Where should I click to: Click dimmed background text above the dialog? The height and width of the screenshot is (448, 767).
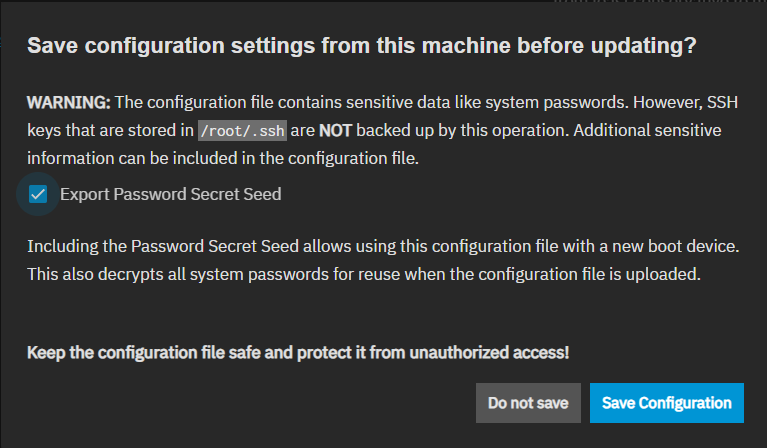650,5
